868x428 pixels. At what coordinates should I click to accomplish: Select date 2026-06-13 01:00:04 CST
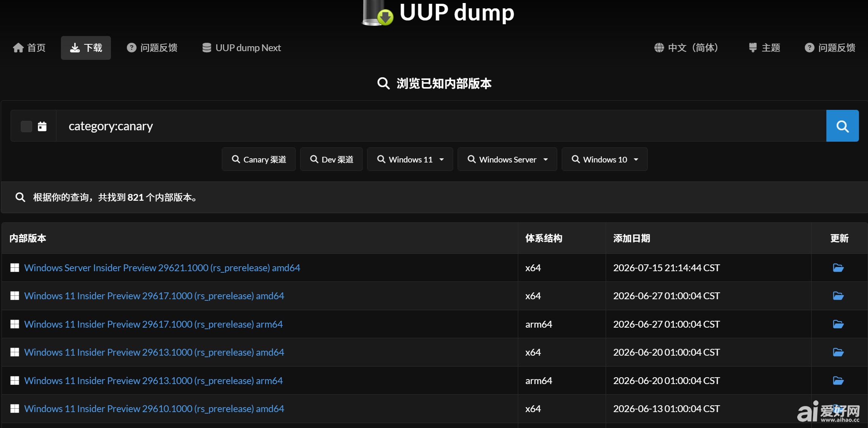(x=666, y=409)
